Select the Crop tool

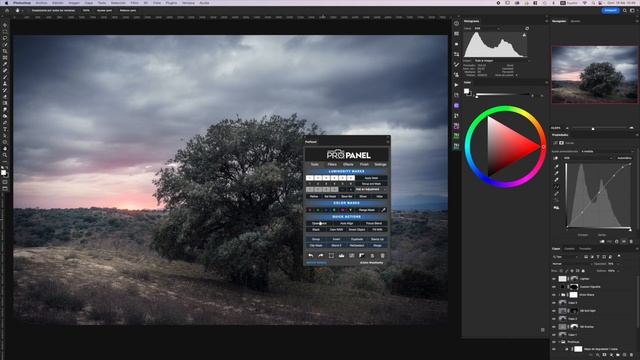tap(5, 51)
